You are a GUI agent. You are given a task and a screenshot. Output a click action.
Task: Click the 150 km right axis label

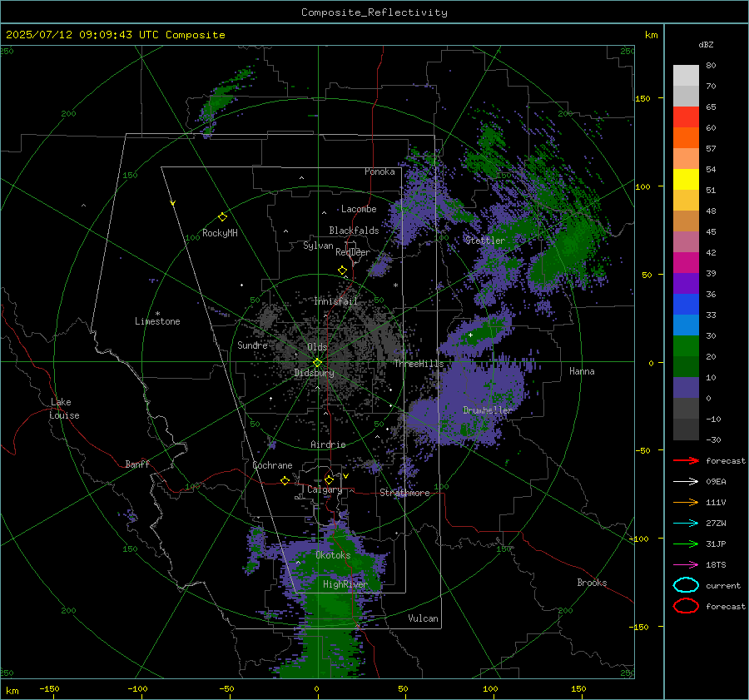(x=642, y=98)
